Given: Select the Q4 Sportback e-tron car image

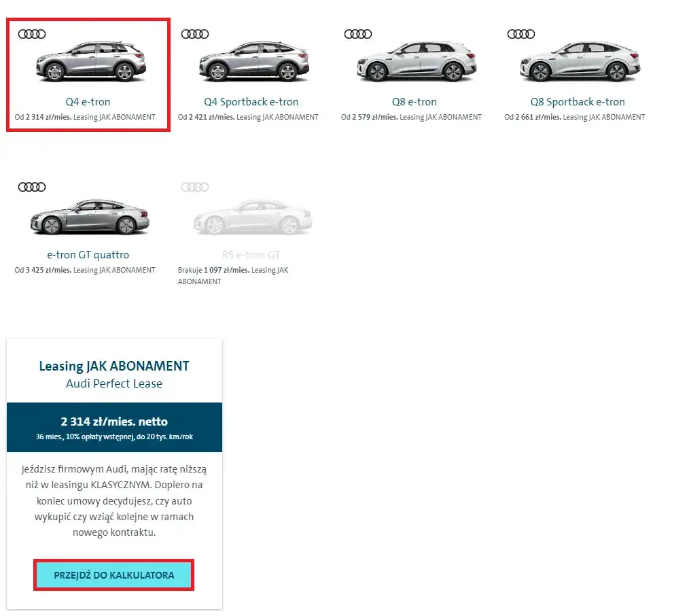Looking at the screenshot, I should pyautogui.click(x=253, y=63).
